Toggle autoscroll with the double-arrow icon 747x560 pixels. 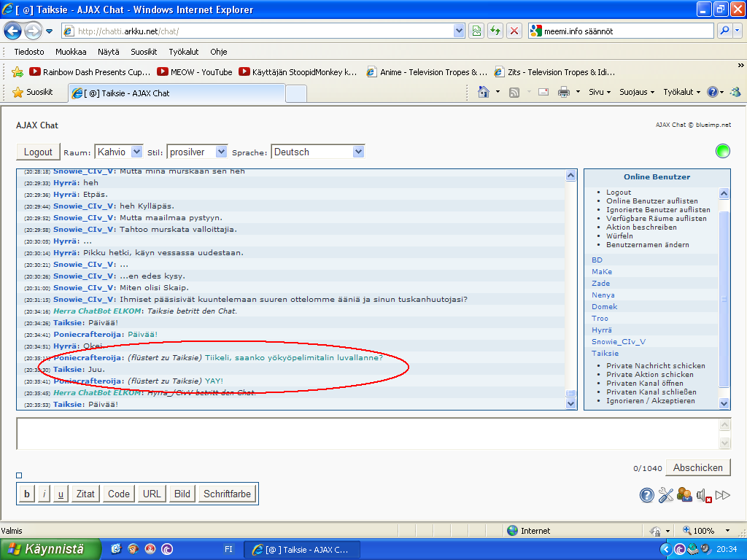723,495
